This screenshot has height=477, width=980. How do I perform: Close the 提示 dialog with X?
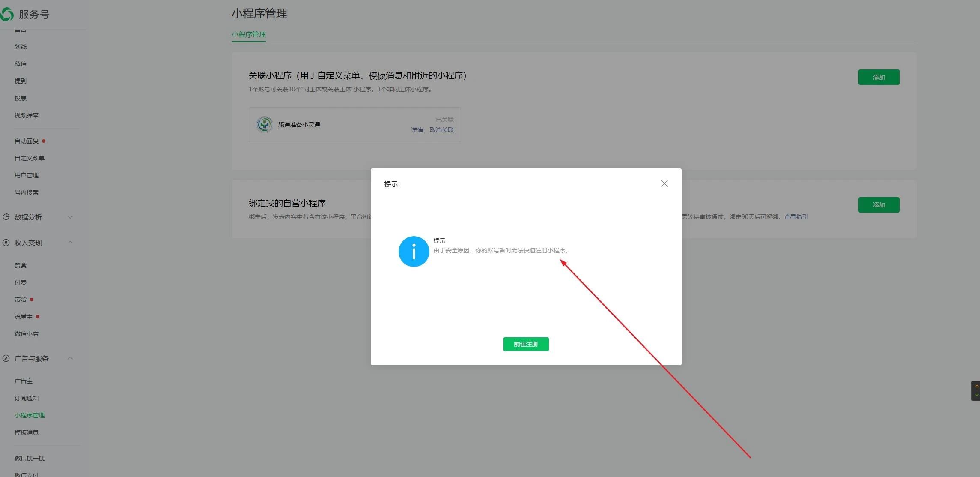click(664, 183)
